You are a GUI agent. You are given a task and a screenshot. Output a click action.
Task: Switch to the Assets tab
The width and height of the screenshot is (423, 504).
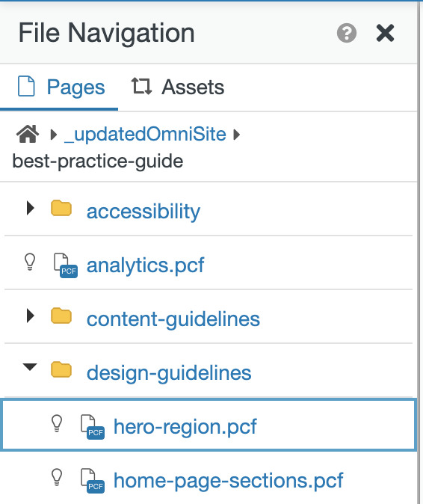coord(178,87)
